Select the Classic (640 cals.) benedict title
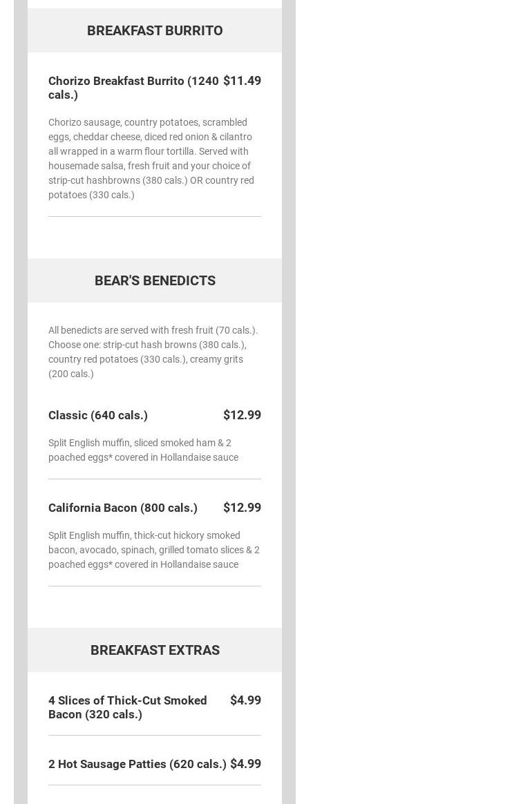The image size is (532, 804). tap(98, 415)
